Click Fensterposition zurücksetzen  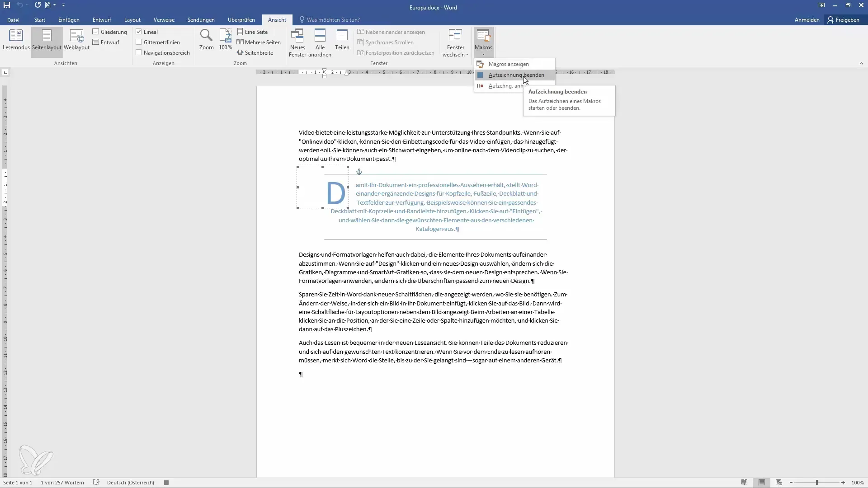click(396, 53)
